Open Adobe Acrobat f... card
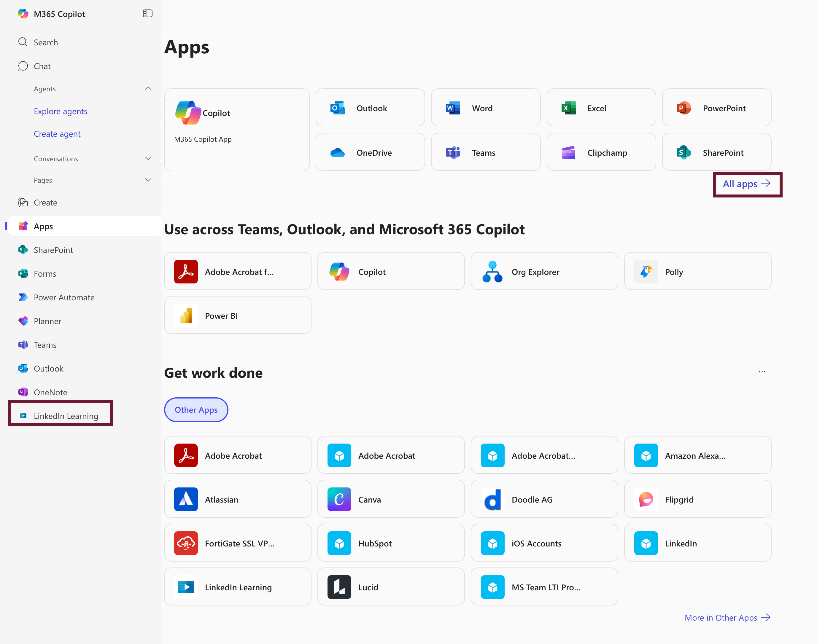Viewport: 817px width, 644px height. (x=238, y=272)
